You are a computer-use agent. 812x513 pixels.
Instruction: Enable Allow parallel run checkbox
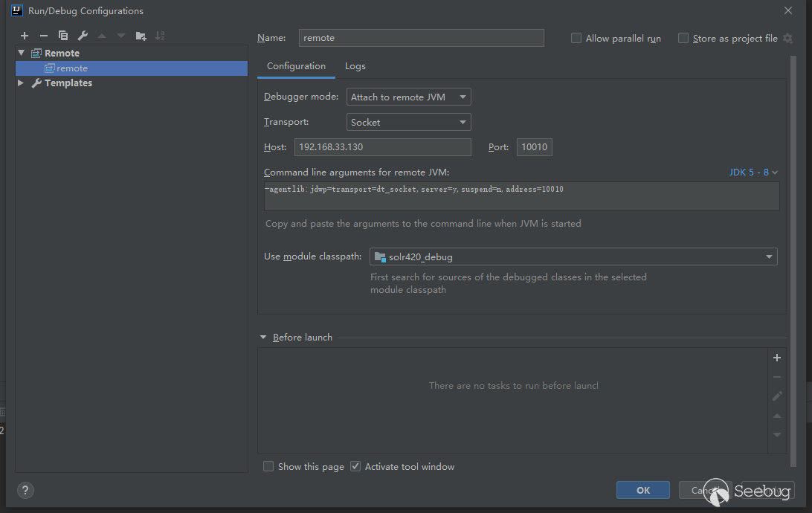pyautogui.click(x=576, y=39)
